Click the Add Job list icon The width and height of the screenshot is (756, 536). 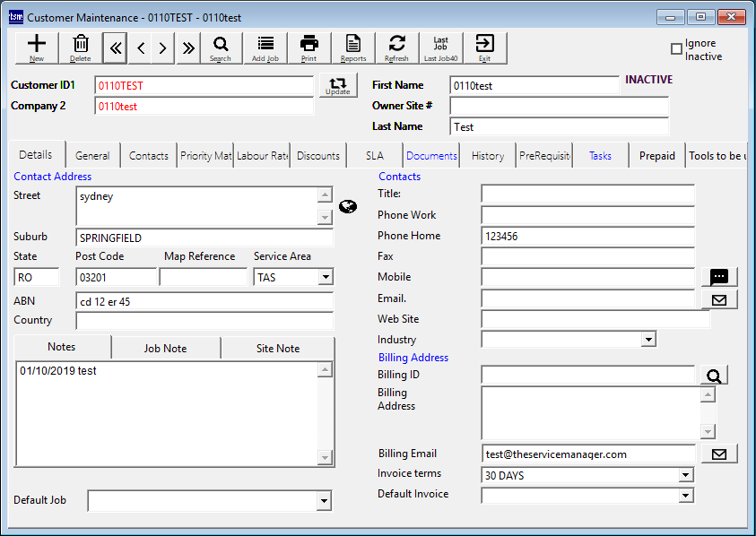(x=265, y=48)
